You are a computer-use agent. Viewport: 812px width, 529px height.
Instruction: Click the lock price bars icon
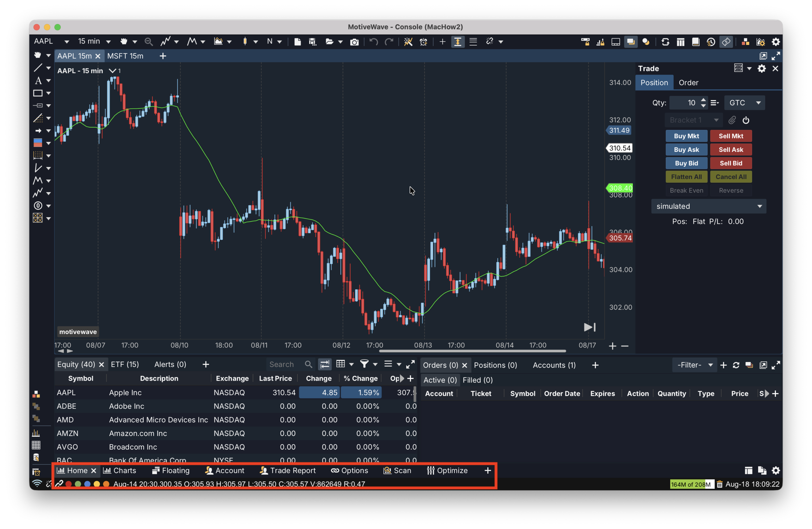600,42
